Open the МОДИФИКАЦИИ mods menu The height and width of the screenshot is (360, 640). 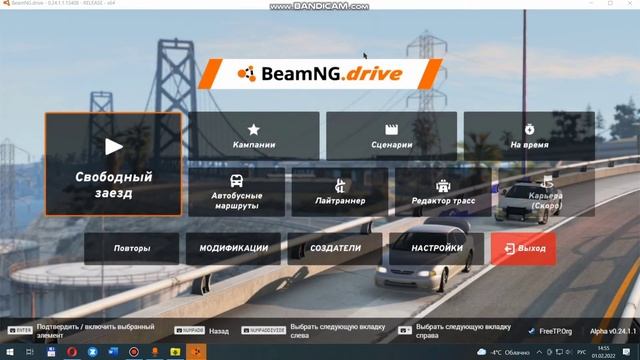point(233,248)
